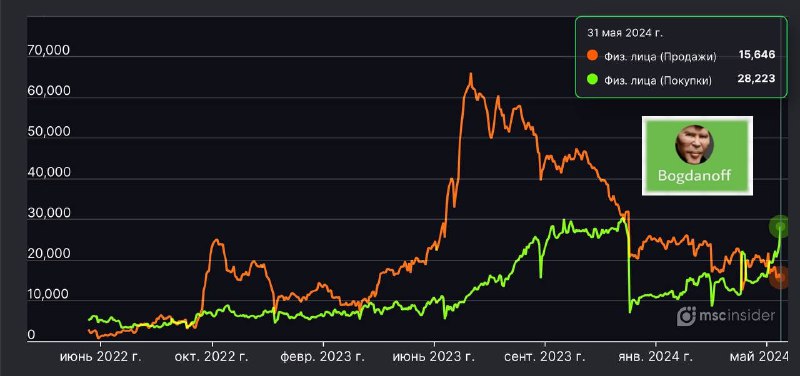Image resolution: width=800 pixels, height=376 pixels.
Task: Click the y-axis label 10,000
Action: [x=48, y=295]
